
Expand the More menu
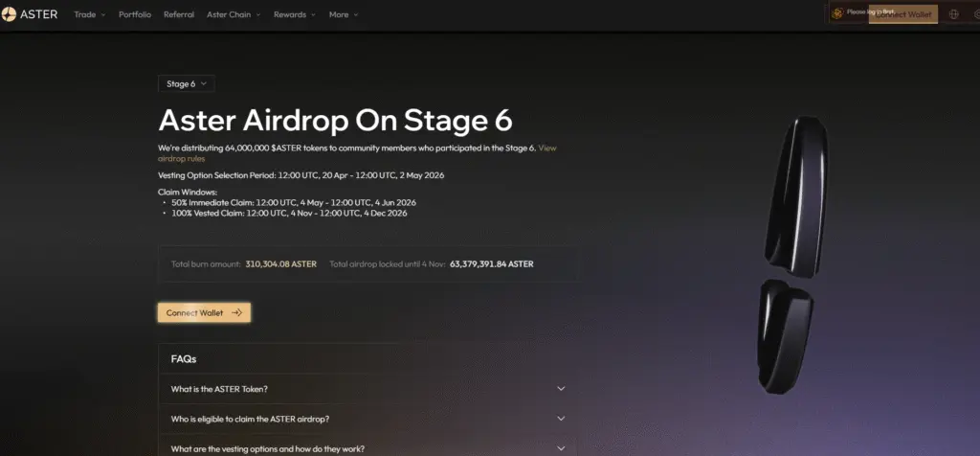point(344,14)
